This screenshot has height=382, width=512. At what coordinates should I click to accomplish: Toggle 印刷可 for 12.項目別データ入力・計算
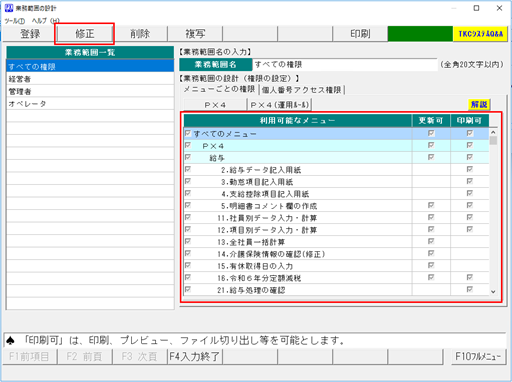[x=470, y=229]
